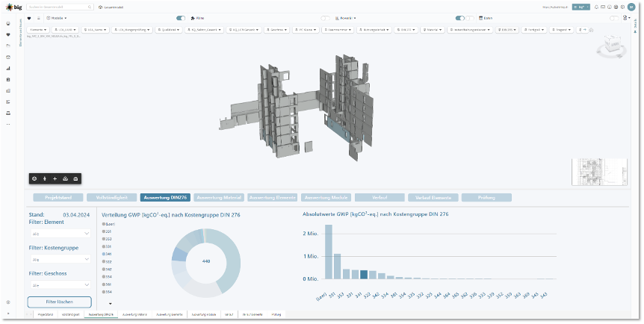Click the user avatar in the top right
This screenshot has width=644, height=324.
[631, 7]
